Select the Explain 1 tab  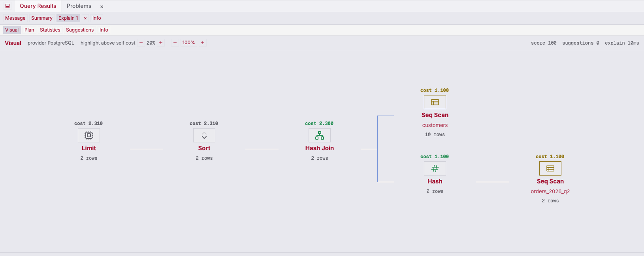[x=68, y=18]
